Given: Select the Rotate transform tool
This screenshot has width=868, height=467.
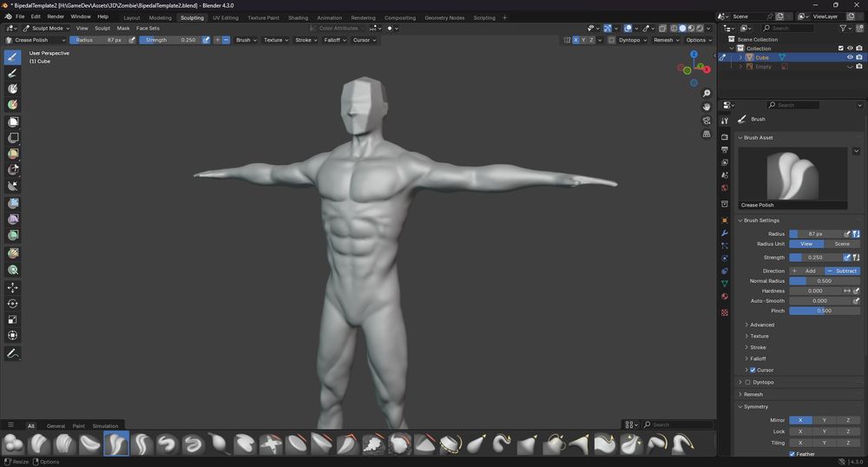Looking at the screenshot, I should [13, 303].
